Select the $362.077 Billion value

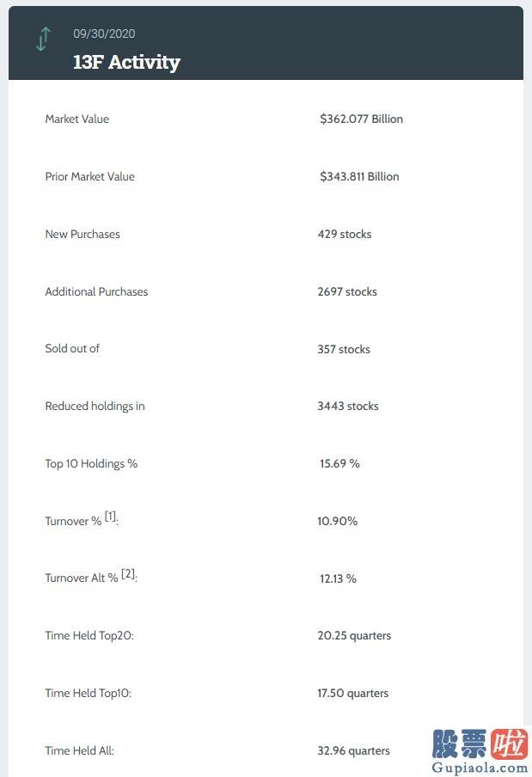tap(361, 119)
